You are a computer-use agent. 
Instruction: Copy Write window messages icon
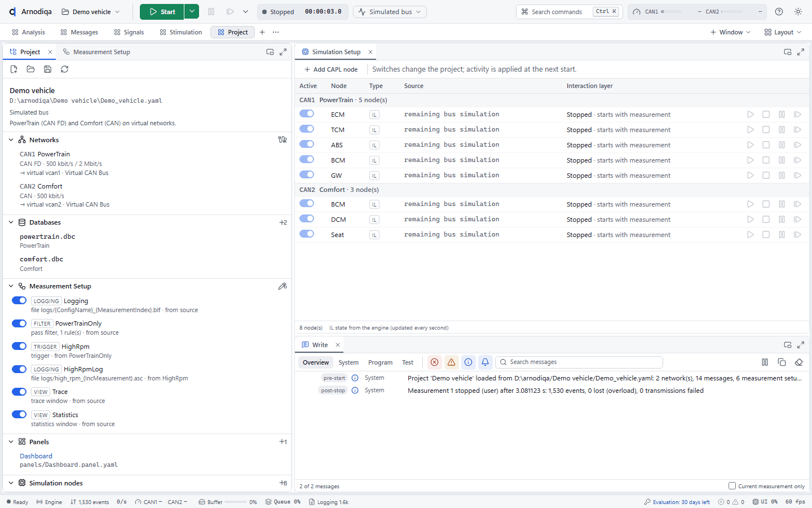coord(782,362)
